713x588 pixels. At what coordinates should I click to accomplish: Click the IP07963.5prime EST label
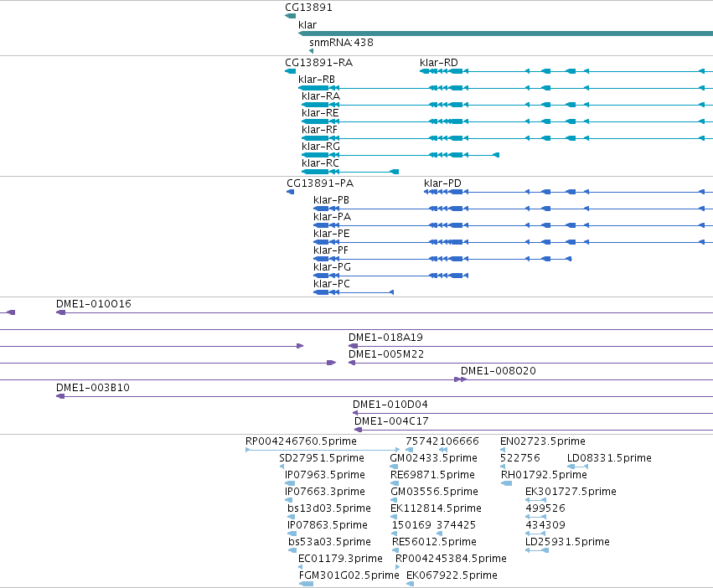[325, 475]
